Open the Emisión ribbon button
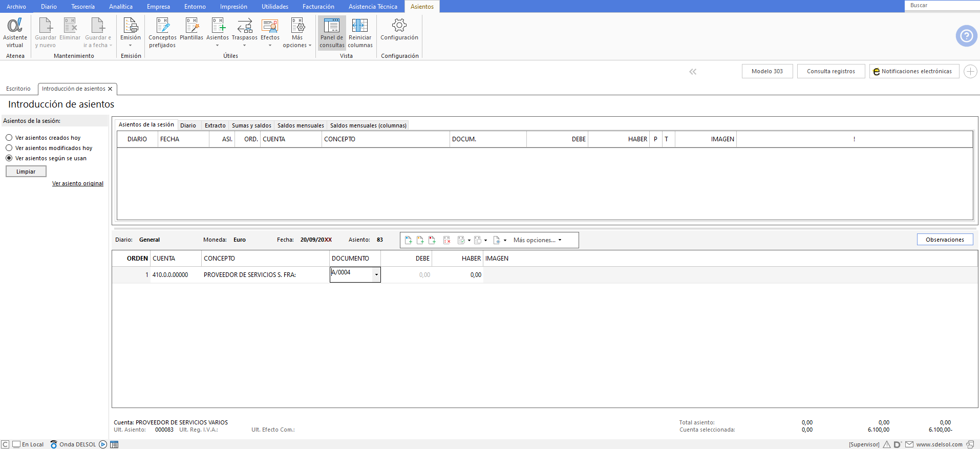Image resolution: width=980 pixels, height=449 pixels. (131, 32)
